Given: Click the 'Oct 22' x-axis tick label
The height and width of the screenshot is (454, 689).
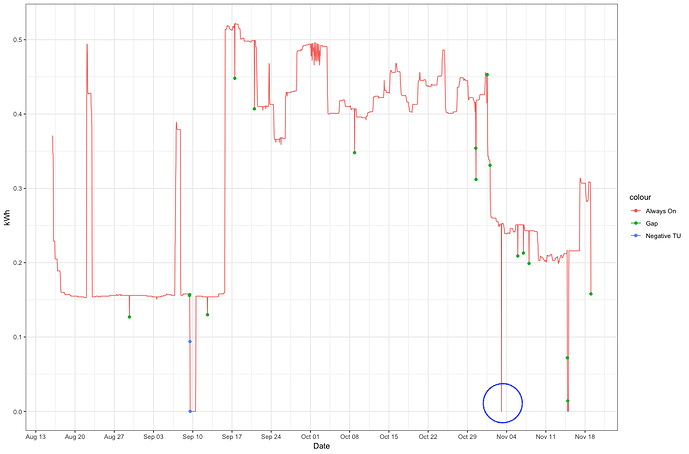Looking at the screenshot, I should [428, 437].
